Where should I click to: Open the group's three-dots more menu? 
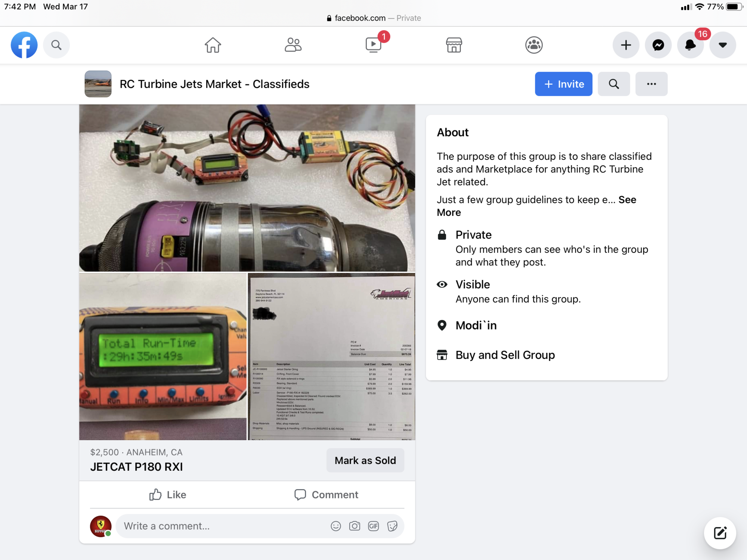(651, 84)
